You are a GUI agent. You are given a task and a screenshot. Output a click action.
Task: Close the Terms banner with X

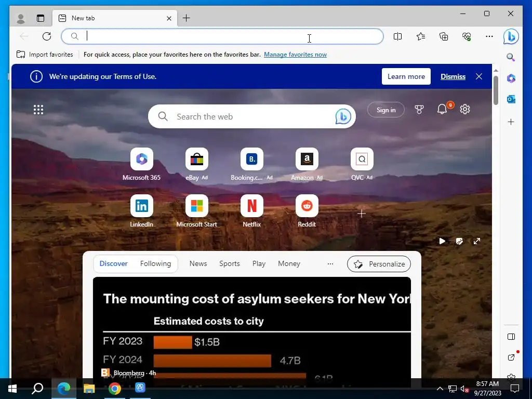(479, 76)
